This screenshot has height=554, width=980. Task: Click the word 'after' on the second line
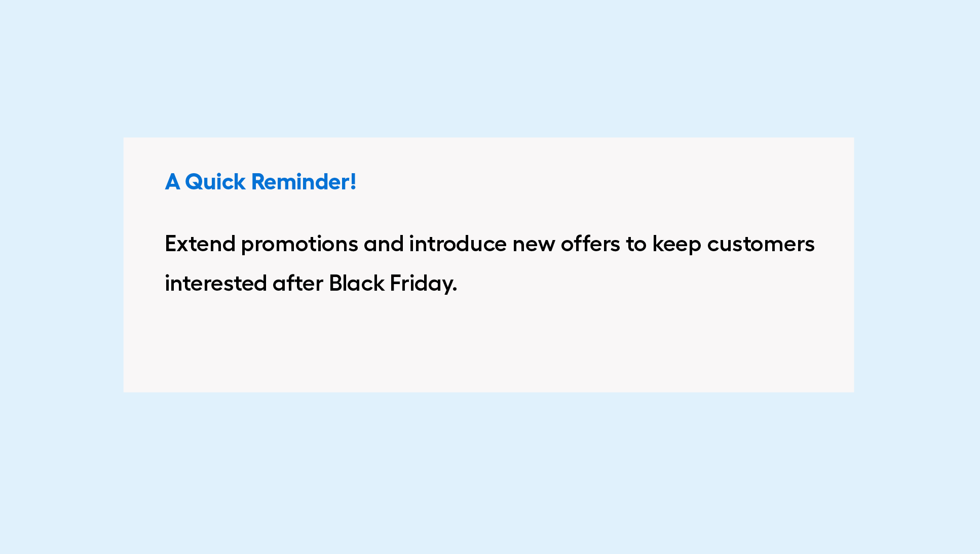(x=297, y=283)
